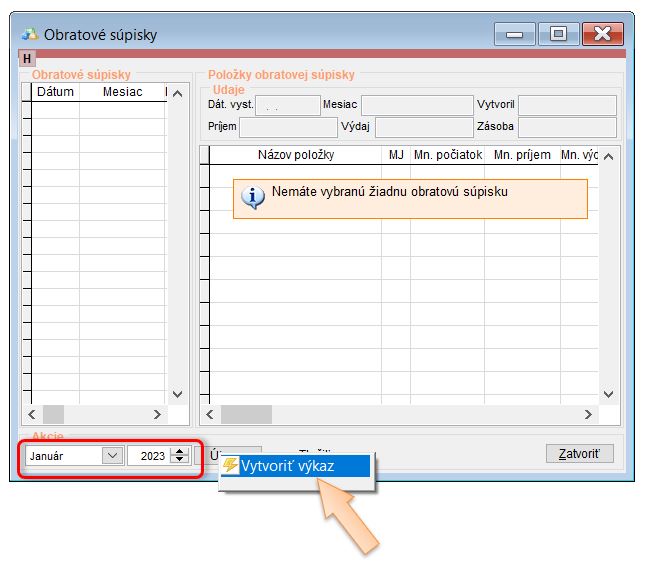649x567 pixels.
Task: Click the blue info icon in the message
Action: coord(254,197)
